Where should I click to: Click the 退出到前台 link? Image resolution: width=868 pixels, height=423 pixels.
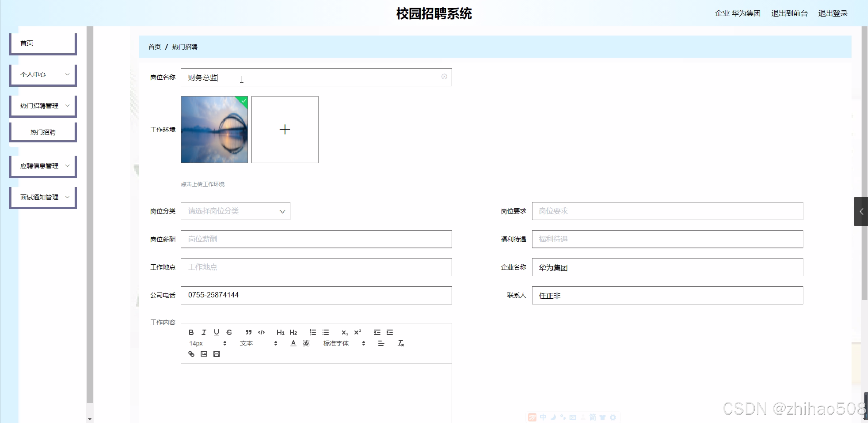[x=789, y=13]
